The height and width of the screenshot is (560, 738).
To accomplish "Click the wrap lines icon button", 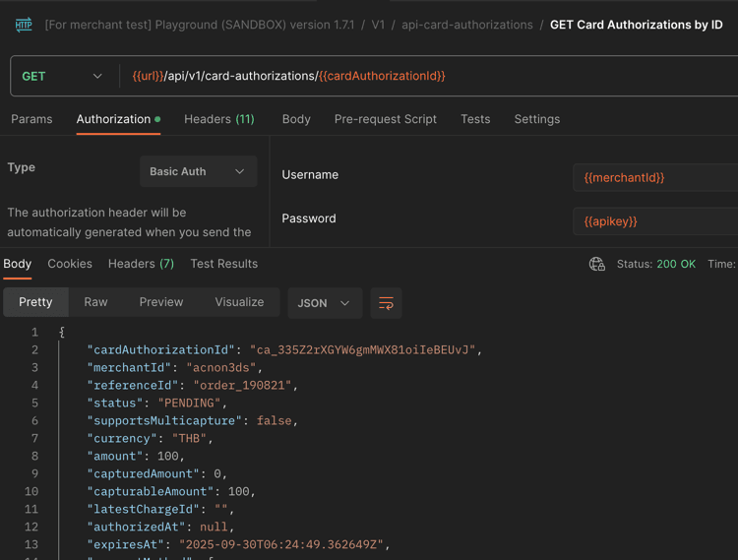I will 386,303.
